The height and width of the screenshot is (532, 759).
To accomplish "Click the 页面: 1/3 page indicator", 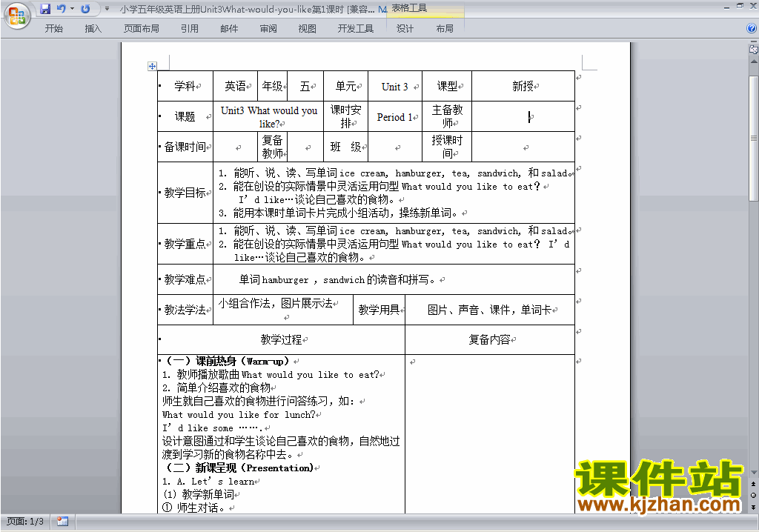I will pyautogui.click(x=25, y=522).
